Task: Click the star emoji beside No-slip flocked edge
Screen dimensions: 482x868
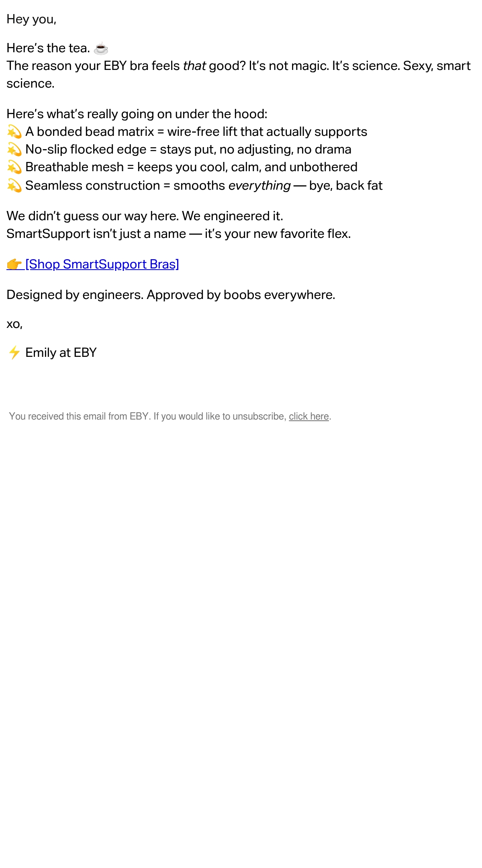Action: 14,149
